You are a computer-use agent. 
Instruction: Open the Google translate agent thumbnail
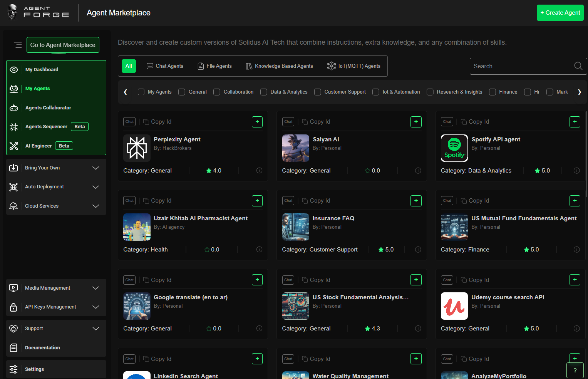(137, 306)
